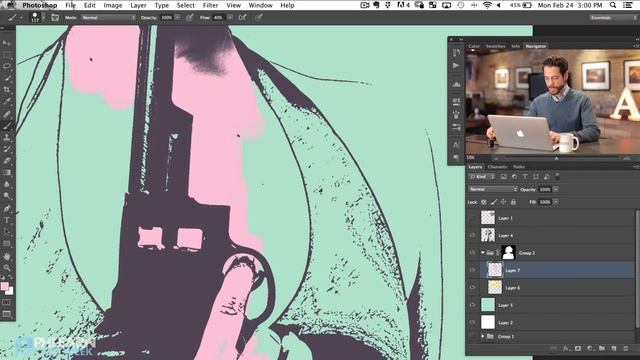This screenshot has width=640, height=360.
Task: Open the Histogram panel icon
Action: (x=456, y=84)
